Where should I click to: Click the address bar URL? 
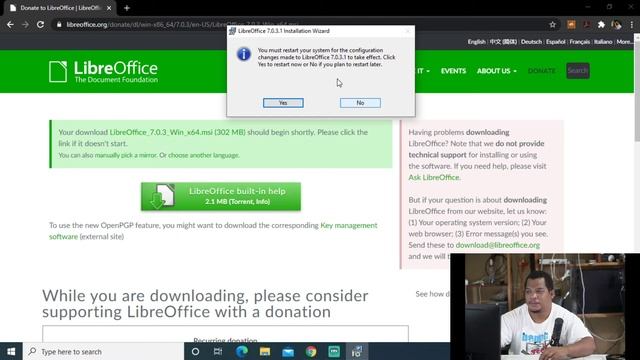pyautogui.click(x=183, y=24)
